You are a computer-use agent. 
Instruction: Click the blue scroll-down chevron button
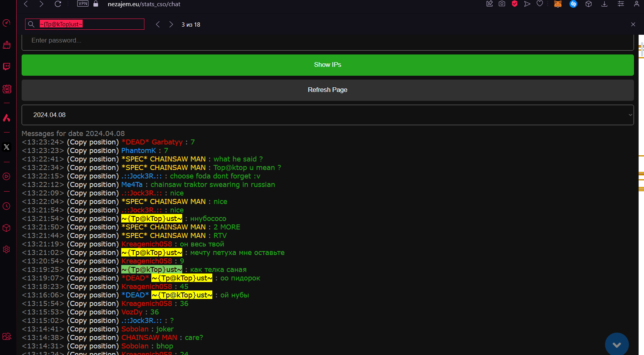(617, 344)
